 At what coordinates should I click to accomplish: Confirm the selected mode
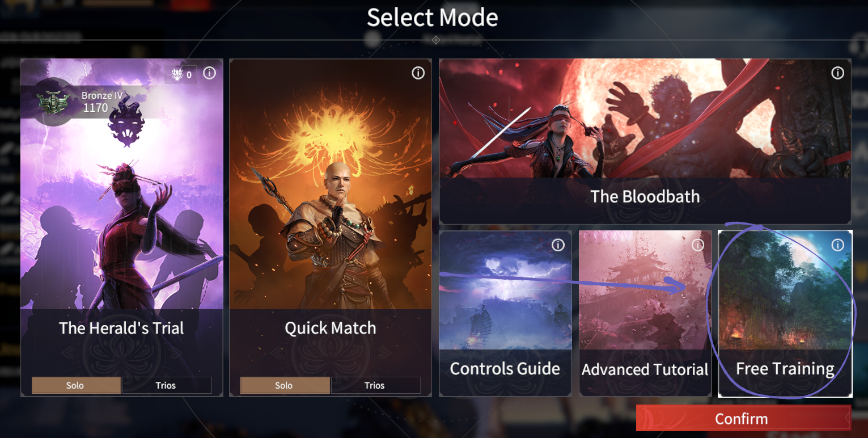tap(743, 419)
